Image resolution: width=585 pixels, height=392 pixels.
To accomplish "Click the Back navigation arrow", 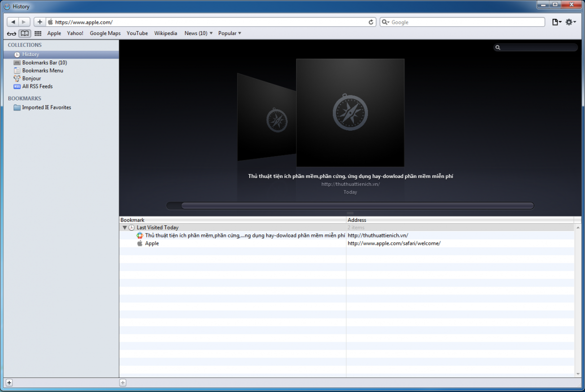I will coord(13,22).
